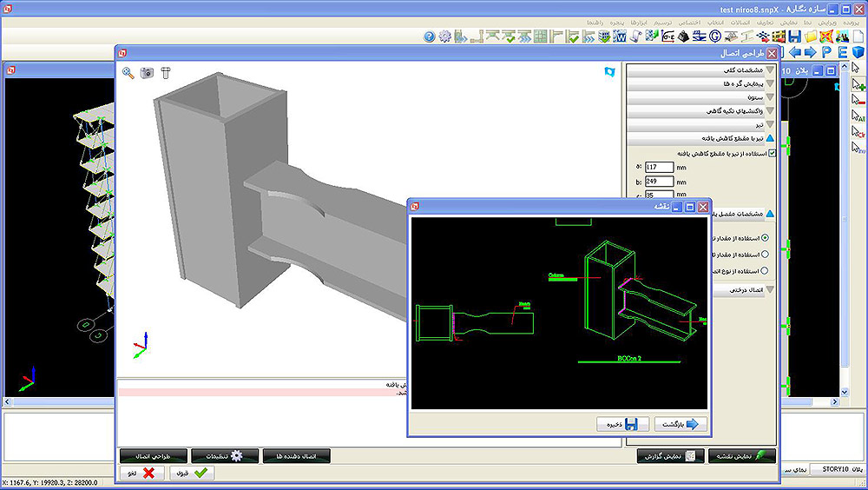Click the لغو button with red X
This screenshot has height=490, width=868.
[142, 473]
